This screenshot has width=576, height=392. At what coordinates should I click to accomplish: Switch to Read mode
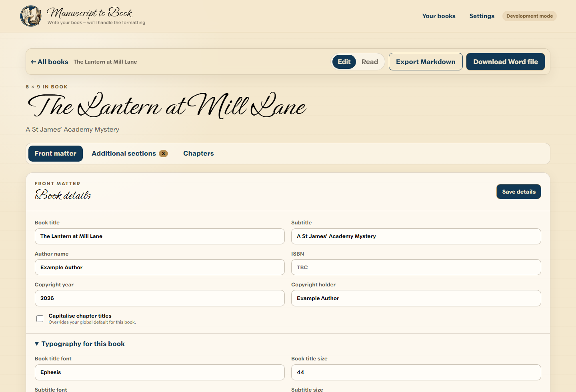370,62
